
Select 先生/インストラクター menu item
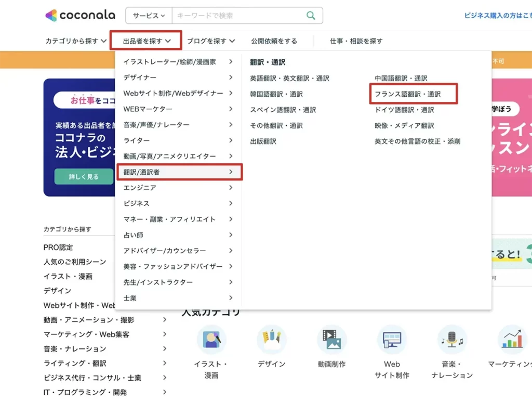[x=179, y=282]
